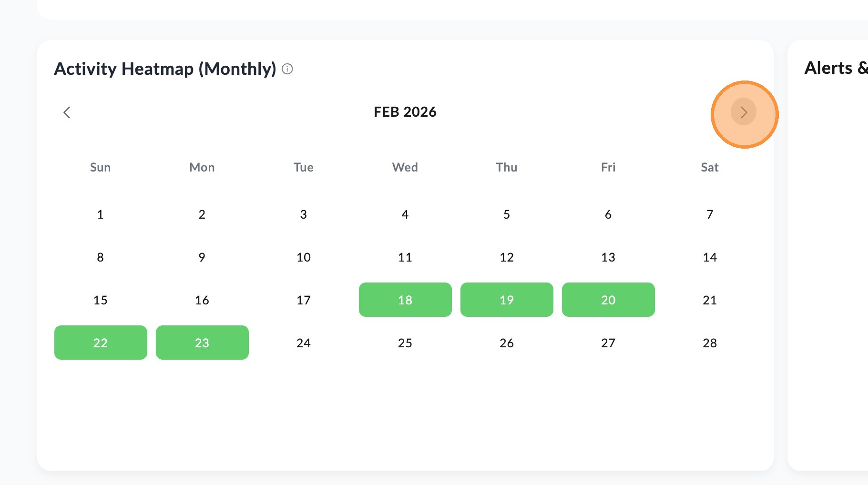Click the FEB 2026 month label
The image size is (868, 485).
pos(405,112)
